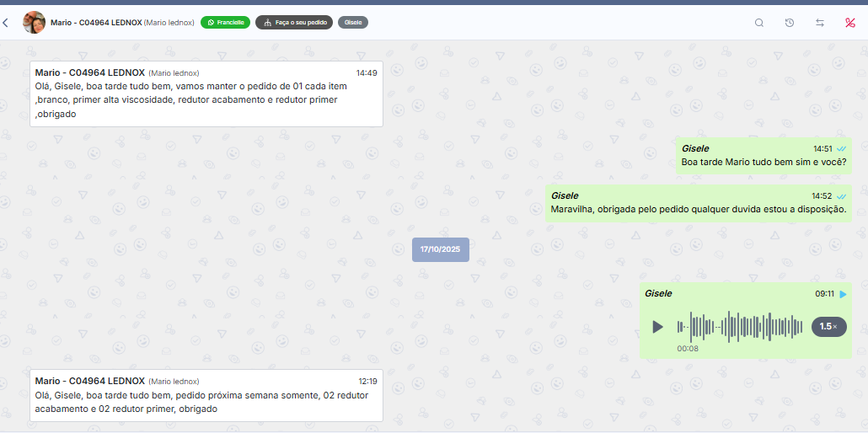Click the read ticks on 14:52 message

pos(841,196)
